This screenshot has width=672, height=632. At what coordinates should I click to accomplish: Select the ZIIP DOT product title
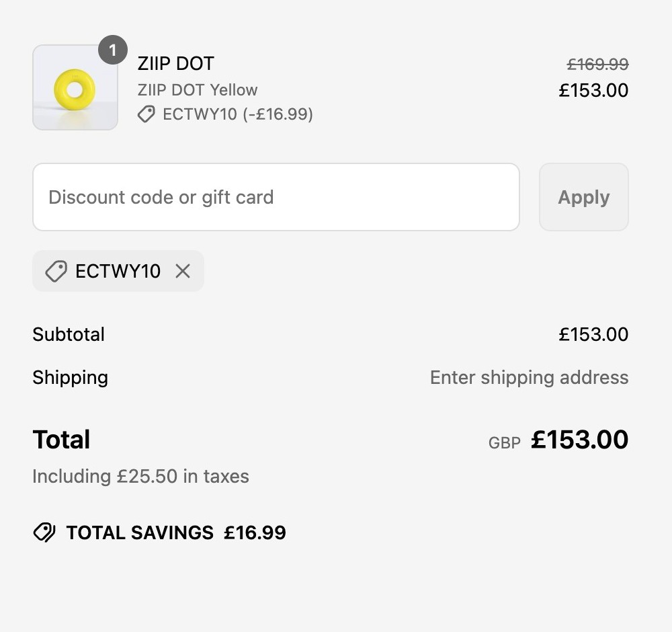[x=175, y=63]
